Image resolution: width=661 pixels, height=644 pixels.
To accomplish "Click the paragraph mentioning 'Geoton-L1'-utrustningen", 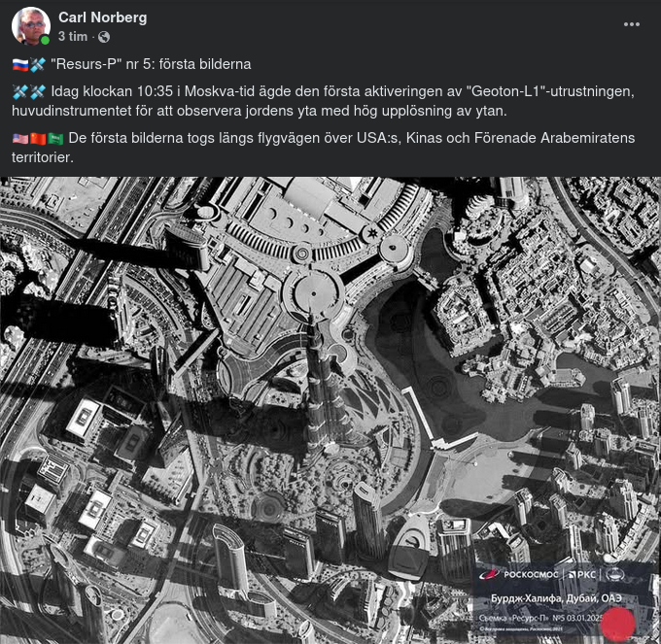I will [324, 101].
